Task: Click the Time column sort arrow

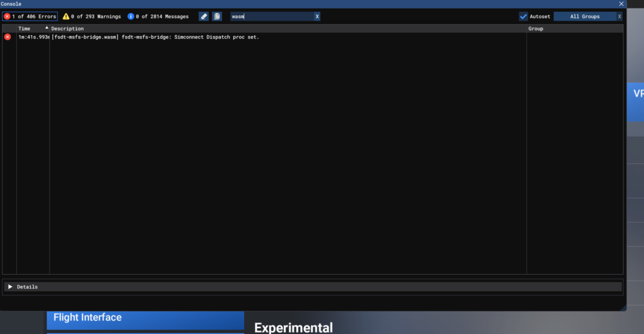Action: pos(46,28)
